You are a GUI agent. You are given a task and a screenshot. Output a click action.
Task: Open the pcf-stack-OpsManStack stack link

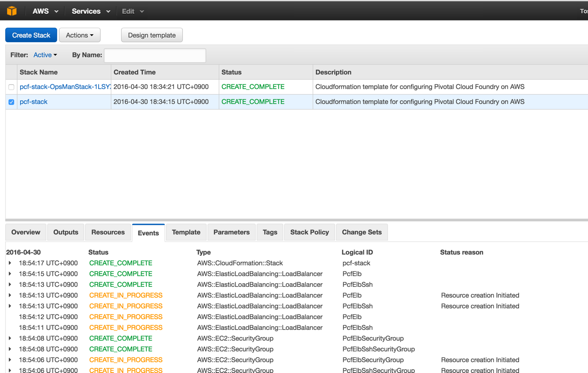pyautogui.click(x=65, y=87)
